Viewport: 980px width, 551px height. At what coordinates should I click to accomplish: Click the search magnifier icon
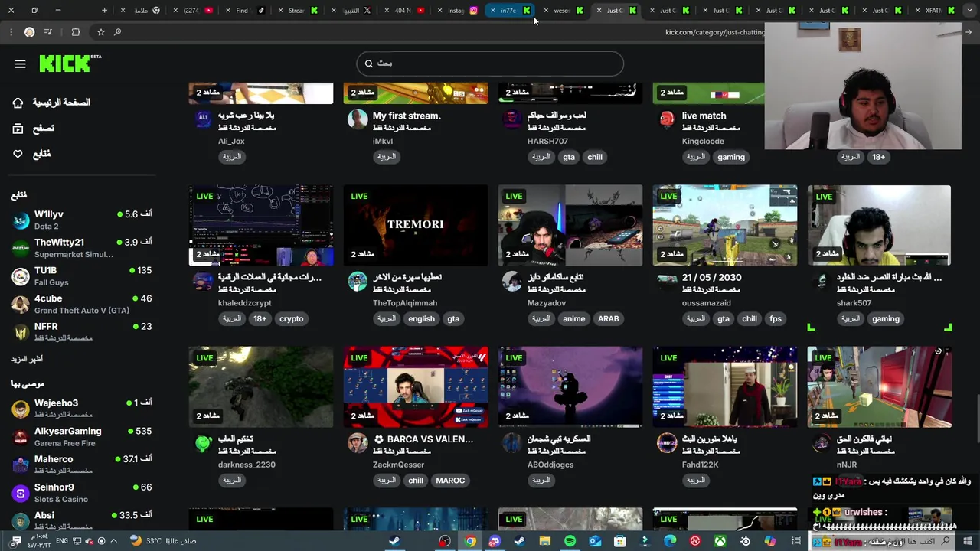pos(369,64)
